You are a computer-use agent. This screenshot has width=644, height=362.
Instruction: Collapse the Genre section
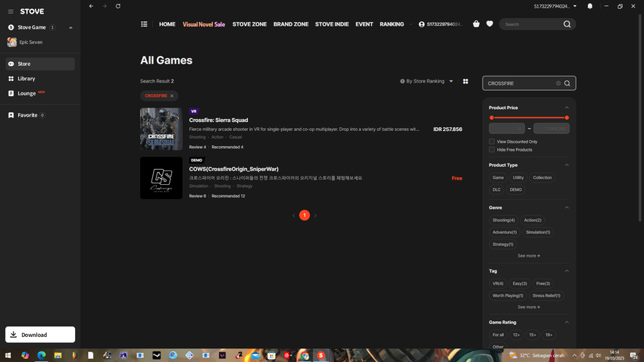(567, 208)
